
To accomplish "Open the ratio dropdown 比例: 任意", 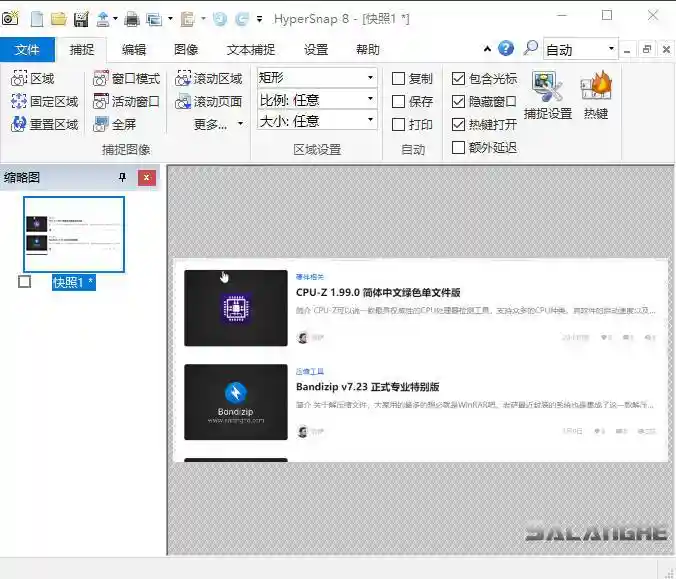I will 317,100.
